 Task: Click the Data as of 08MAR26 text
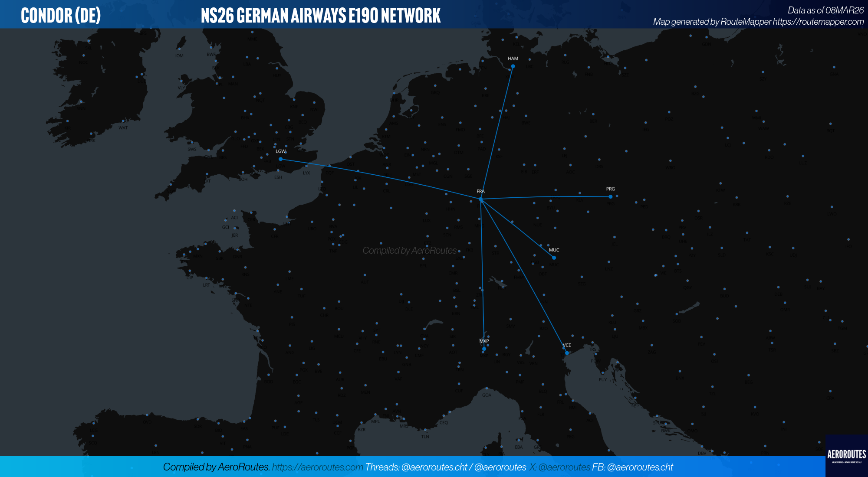825,10
